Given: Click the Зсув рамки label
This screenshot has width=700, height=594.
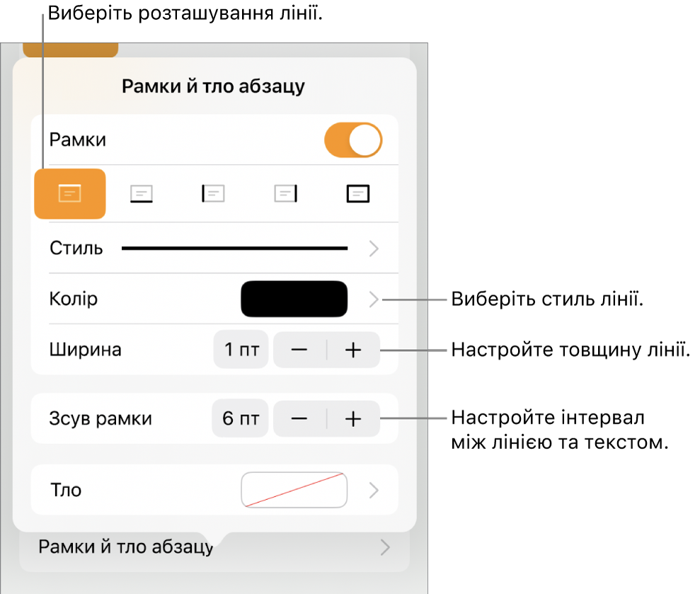Looking at the screenshot, I should click(x=101, y=418).
